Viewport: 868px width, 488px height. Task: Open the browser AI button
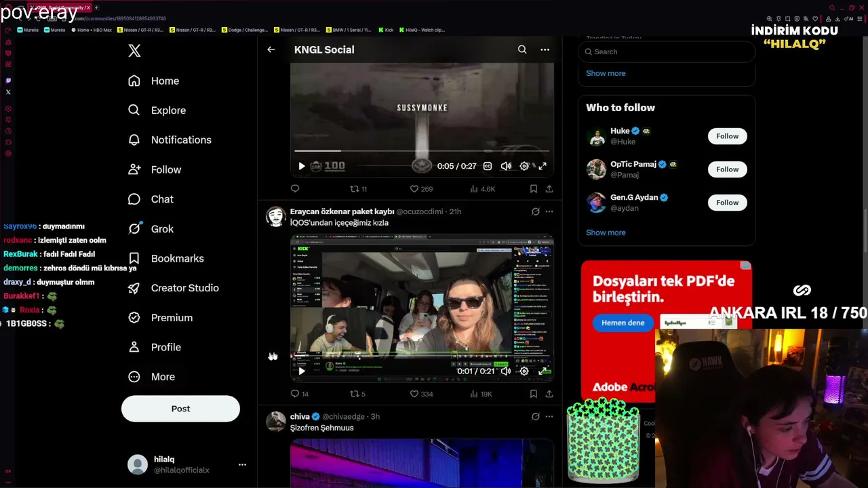point(850,19)
